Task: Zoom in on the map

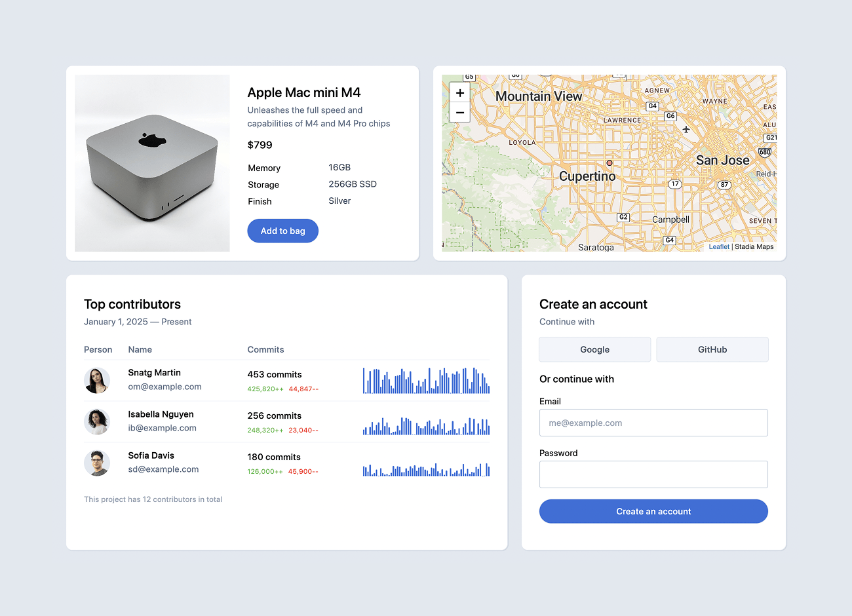Action: coord(460,93)
